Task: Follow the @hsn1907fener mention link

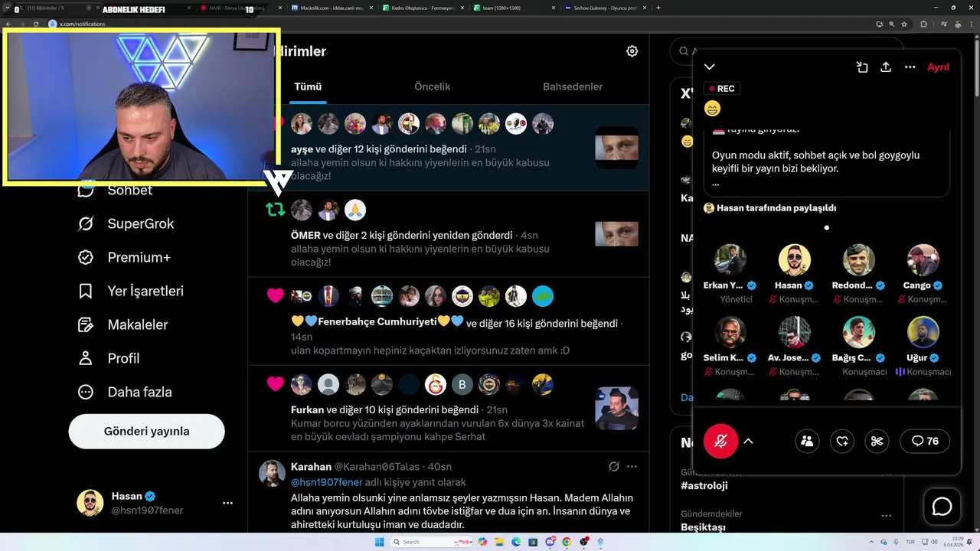Action: tap(326, 482)
